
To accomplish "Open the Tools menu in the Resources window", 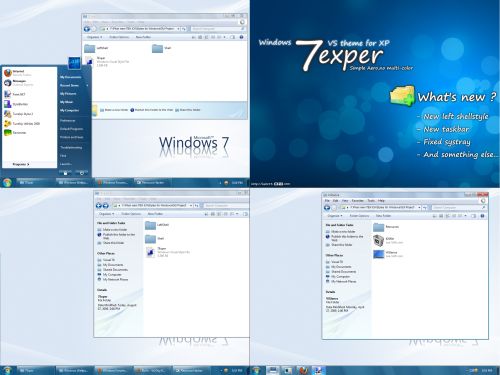I will [371, 201].
